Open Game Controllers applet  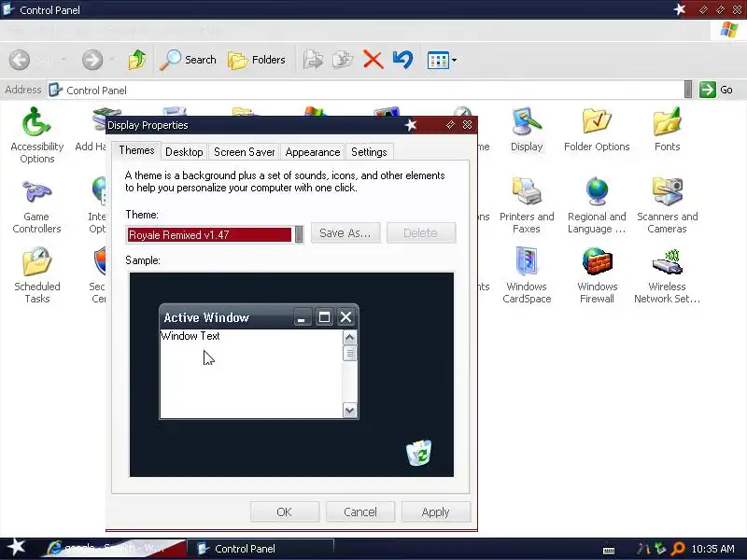coord(36,205)
